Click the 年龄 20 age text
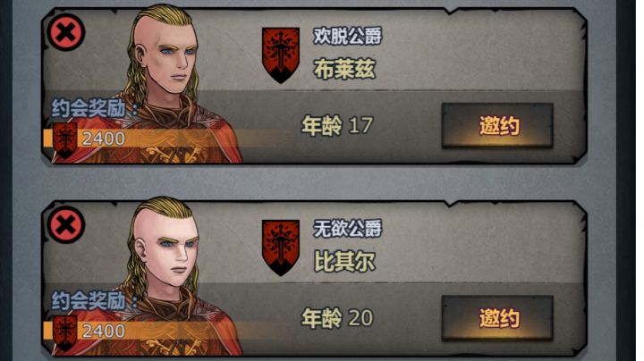The height and width of the screenshot is (361, 644). (x=337, y=318)
